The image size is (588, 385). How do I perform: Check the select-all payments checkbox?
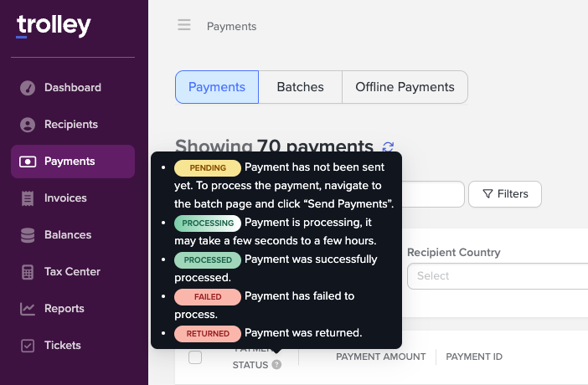[195, 357]
